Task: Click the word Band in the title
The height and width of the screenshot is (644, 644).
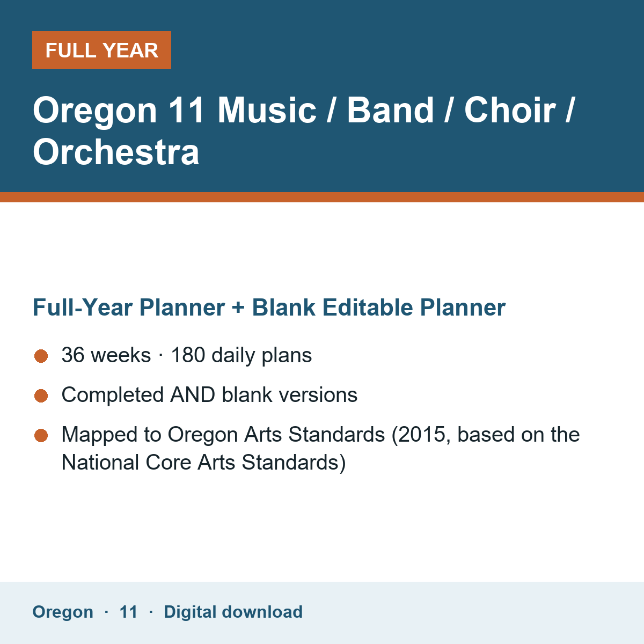Action: click(390, 110)
